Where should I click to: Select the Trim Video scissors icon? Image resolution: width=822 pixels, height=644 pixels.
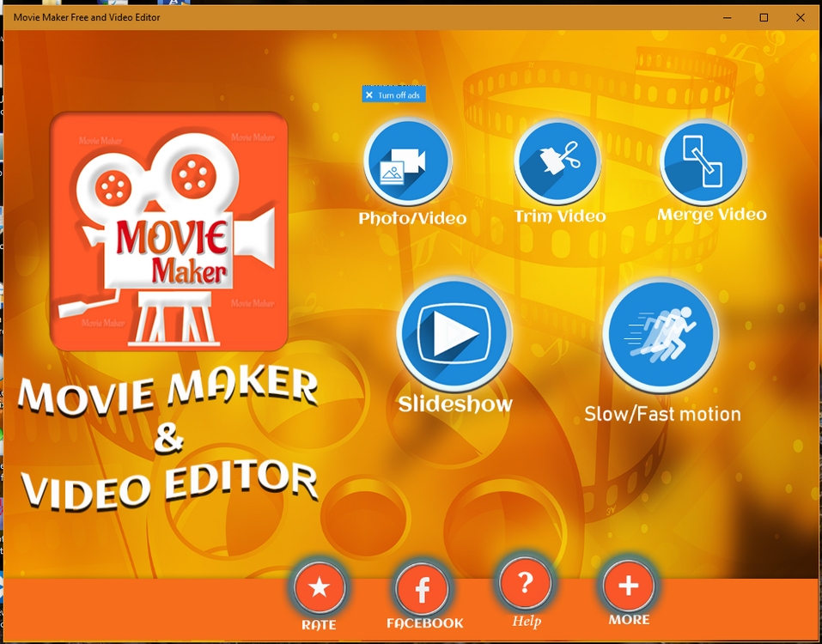pos(557,161)
